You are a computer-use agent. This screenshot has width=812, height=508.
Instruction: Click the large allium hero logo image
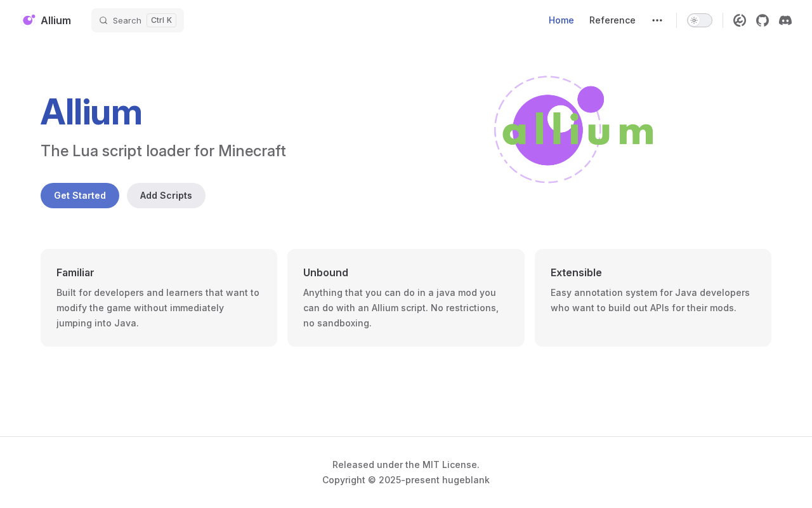pos(573,130)
